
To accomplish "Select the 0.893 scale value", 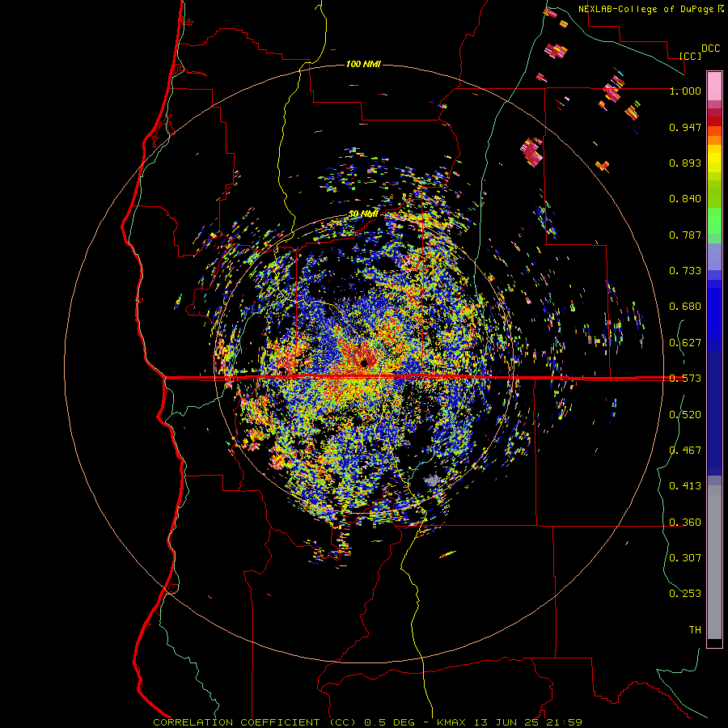I will pyautogui.click(x=685, y=163).
